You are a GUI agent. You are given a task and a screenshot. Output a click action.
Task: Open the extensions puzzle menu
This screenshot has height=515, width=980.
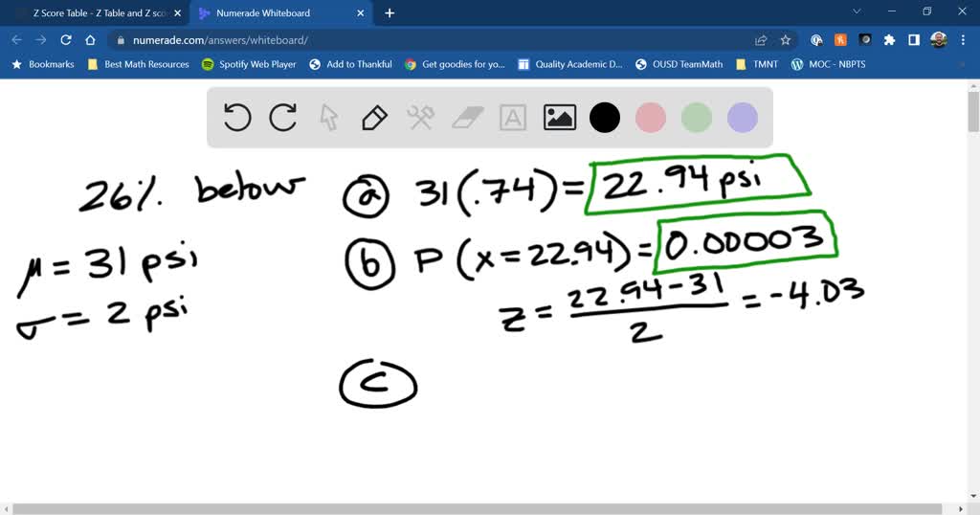889,40
